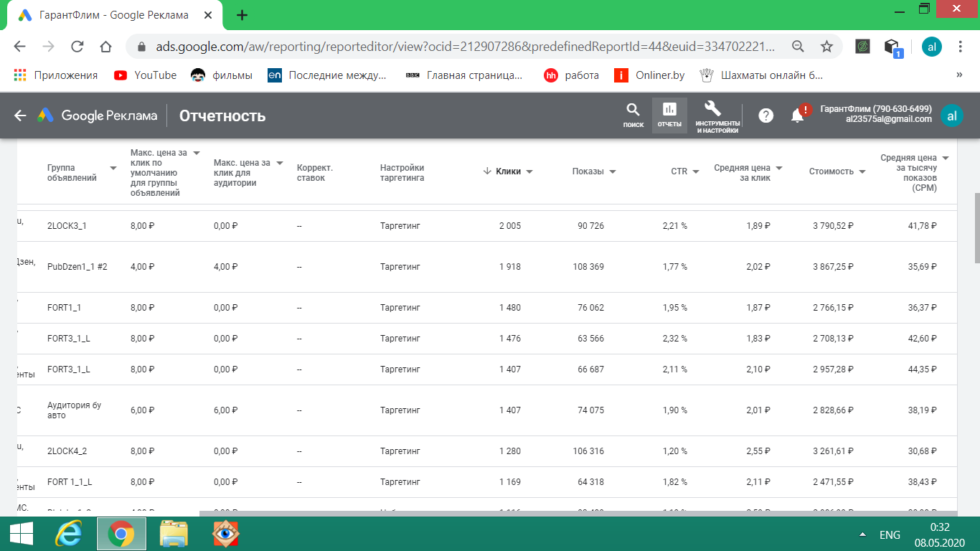Click the back arrow beside Google Реклама

coord(20,116)
